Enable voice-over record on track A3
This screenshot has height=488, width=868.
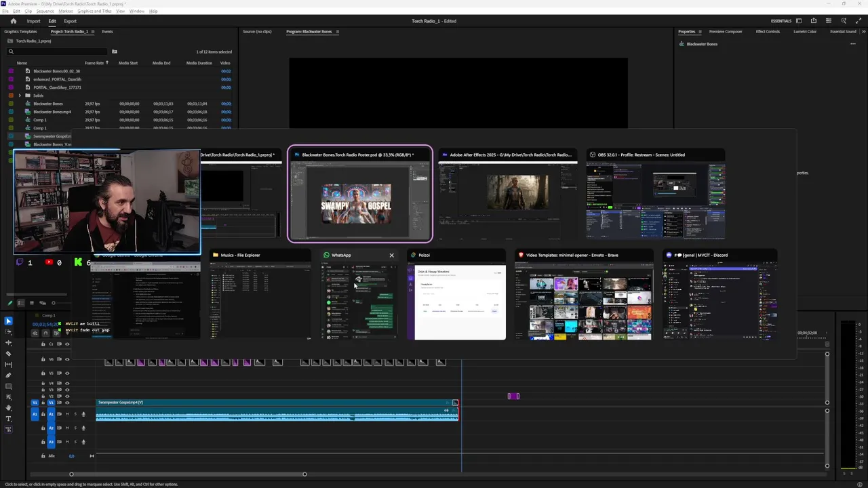(83, 442)
